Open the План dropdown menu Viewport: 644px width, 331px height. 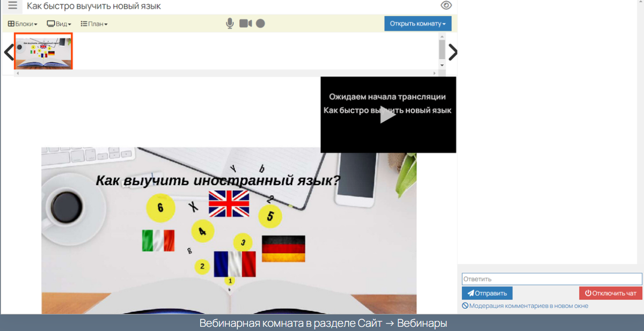(94, 24)
